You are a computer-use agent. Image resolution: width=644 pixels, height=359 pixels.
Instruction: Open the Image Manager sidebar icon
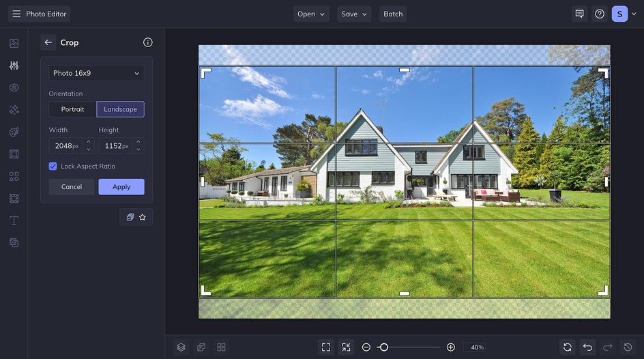pos(14,43)
